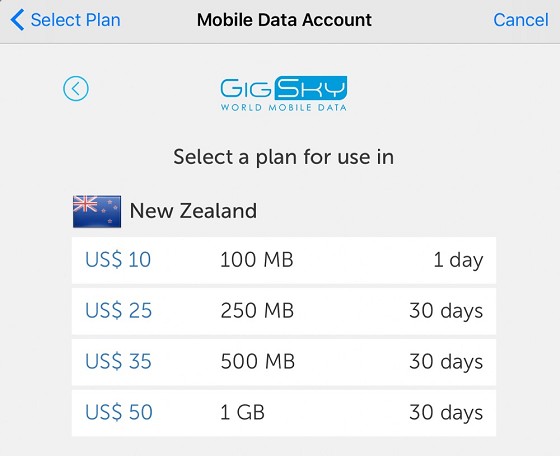Pick the 1 day plan duration
The width and height of the screenshot is (560, 456).
pos(458,260)
